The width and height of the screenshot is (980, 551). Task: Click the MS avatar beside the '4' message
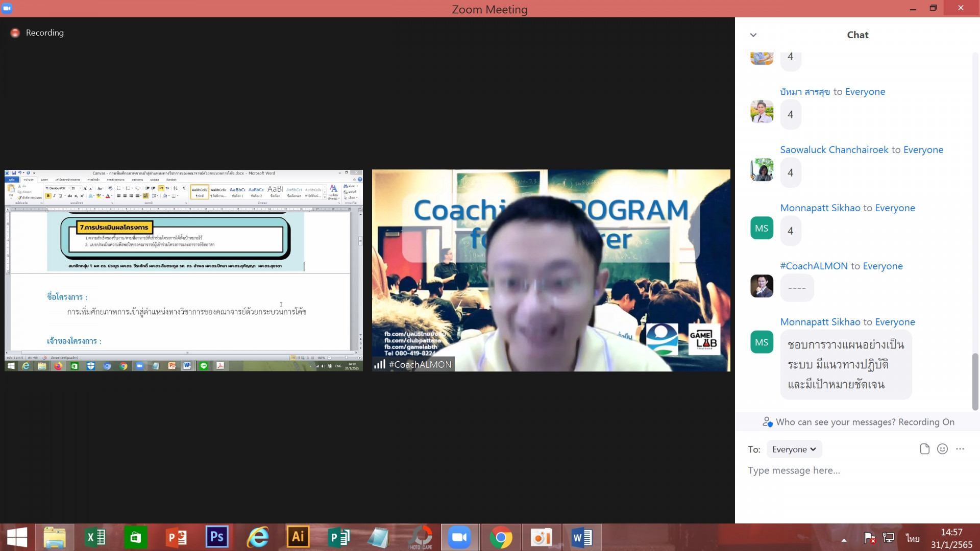762,228
